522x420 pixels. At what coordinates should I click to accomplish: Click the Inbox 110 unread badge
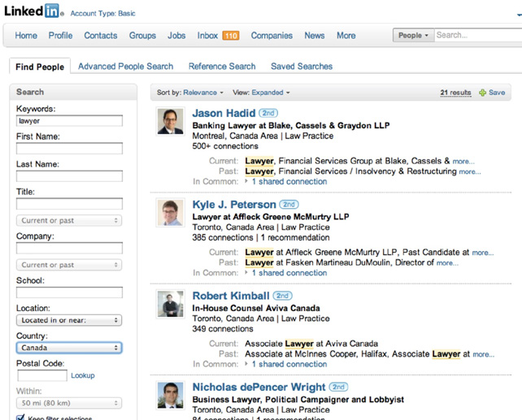(230, 36)
